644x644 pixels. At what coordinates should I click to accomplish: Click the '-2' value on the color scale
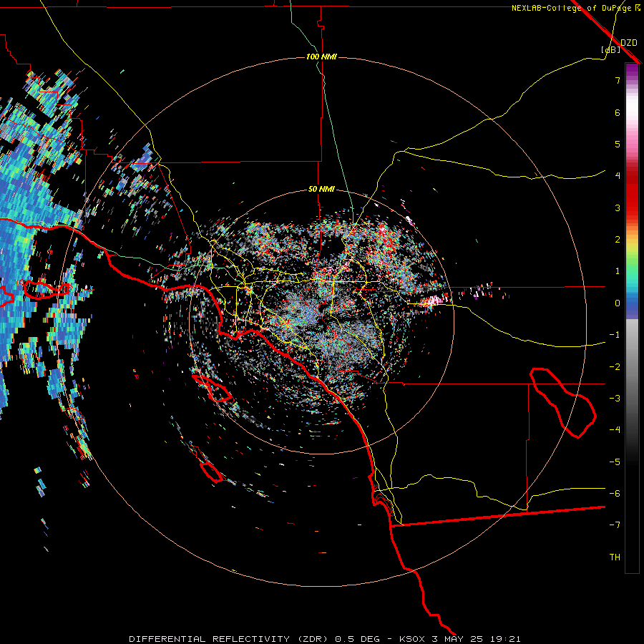(615, 367)
